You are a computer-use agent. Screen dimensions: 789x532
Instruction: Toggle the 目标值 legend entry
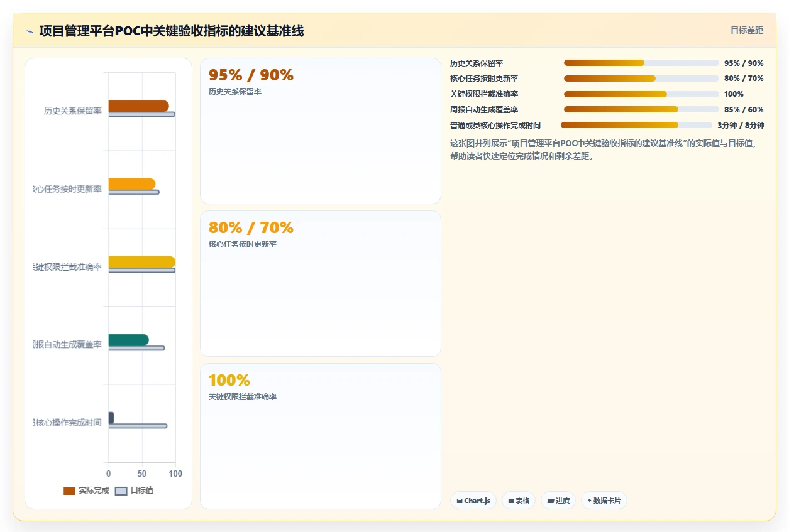pyautogui.click(x=134, y=491)
